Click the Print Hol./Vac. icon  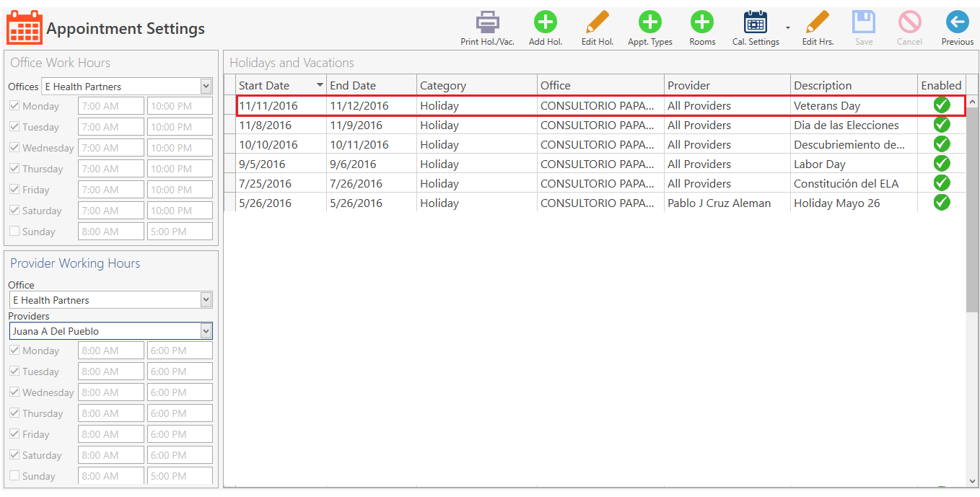pos(487,22)
